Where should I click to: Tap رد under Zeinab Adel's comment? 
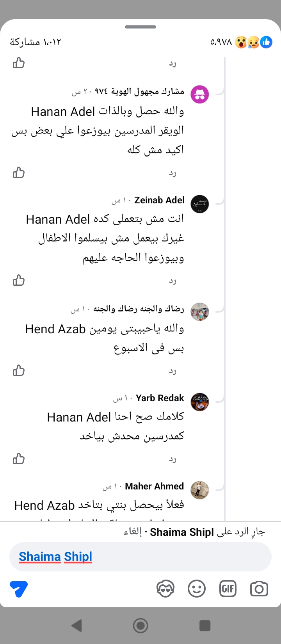173,281
